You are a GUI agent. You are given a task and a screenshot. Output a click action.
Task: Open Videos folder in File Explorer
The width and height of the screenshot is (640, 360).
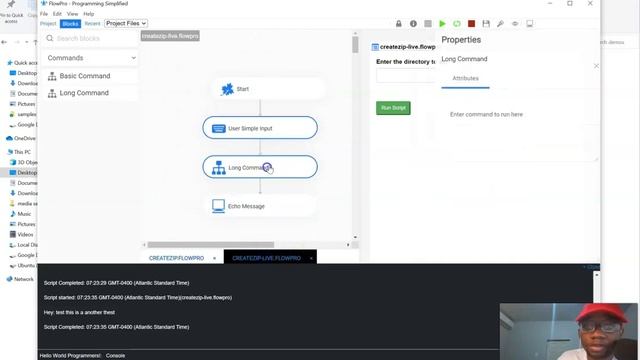(x=22, y=235)
